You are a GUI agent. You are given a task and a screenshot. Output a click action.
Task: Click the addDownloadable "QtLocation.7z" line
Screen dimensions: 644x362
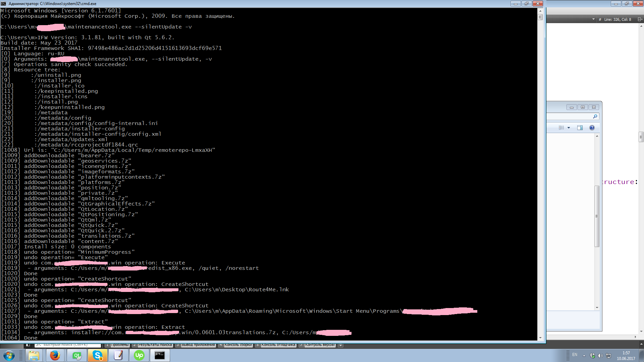pos(64,209)
